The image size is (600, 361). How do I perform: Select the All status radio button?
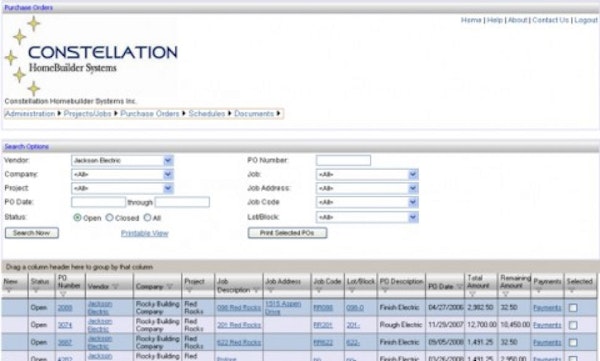[147, 218]
